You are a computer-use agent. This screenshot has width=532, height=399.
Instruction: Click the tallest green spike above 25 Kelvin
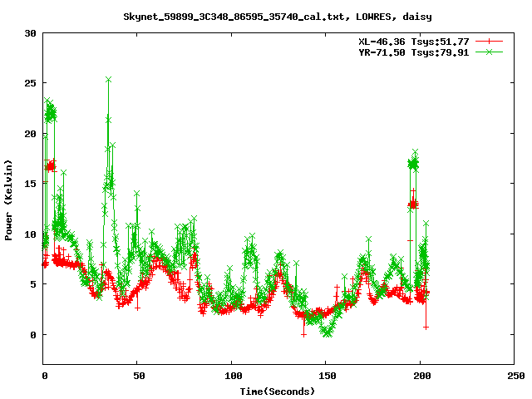[x=109, y=80]
